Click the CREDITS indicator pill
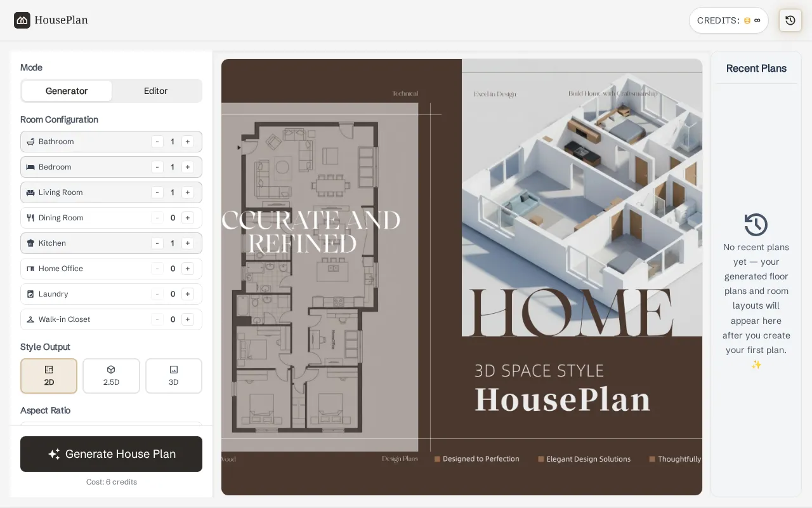This screenshot has height=508, width=812. [729, 20]
